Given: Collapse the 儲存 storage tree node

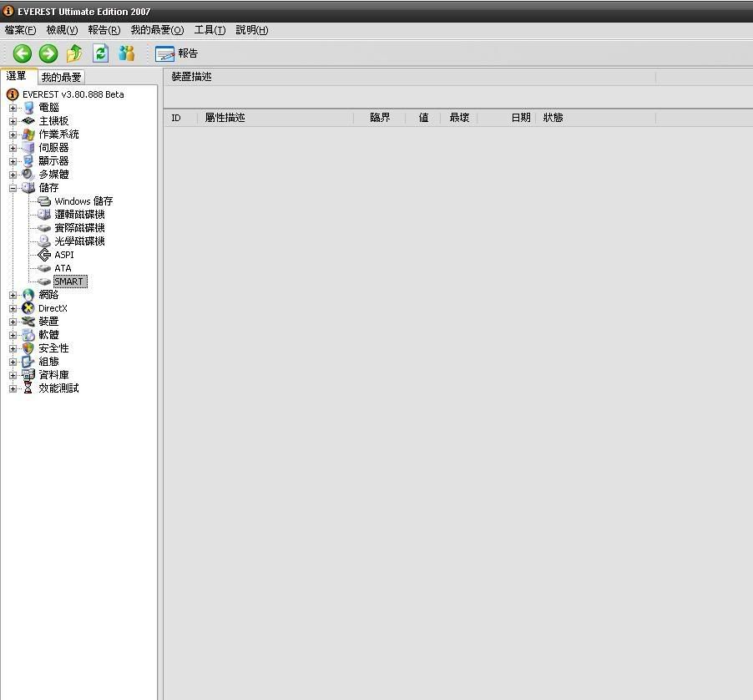Looking at the screenshot, I should tap(13, 188).
